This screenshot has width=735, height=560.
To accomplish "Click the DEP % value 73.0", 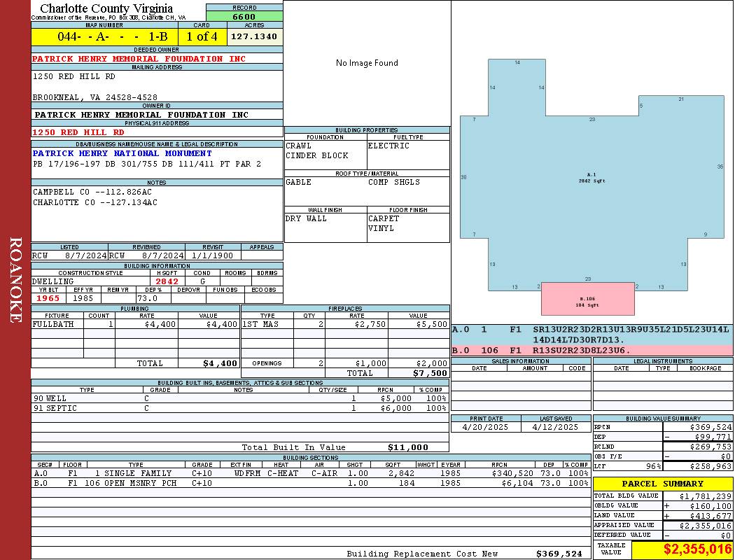I will [147, 298].
